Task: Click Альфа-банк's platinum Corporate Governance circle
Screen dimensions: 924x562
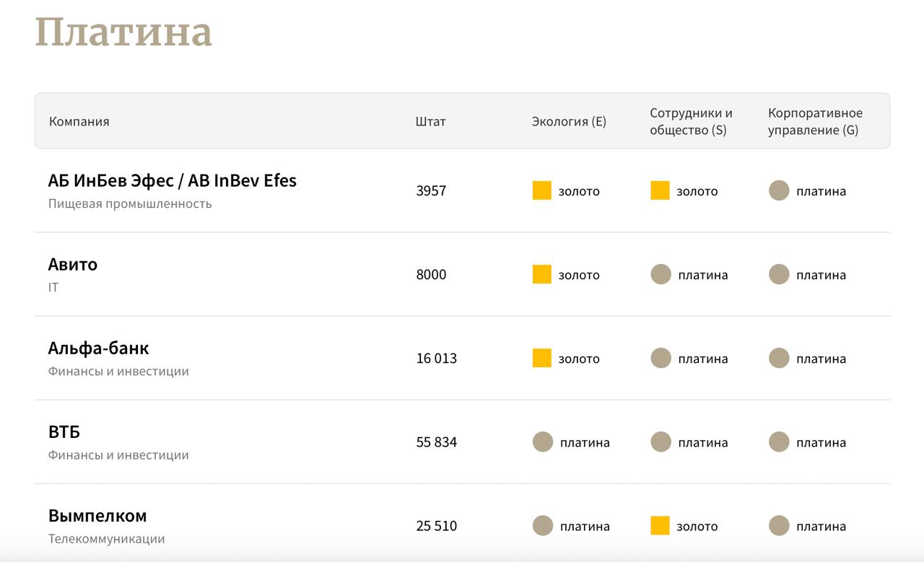Action: [779, 358]
